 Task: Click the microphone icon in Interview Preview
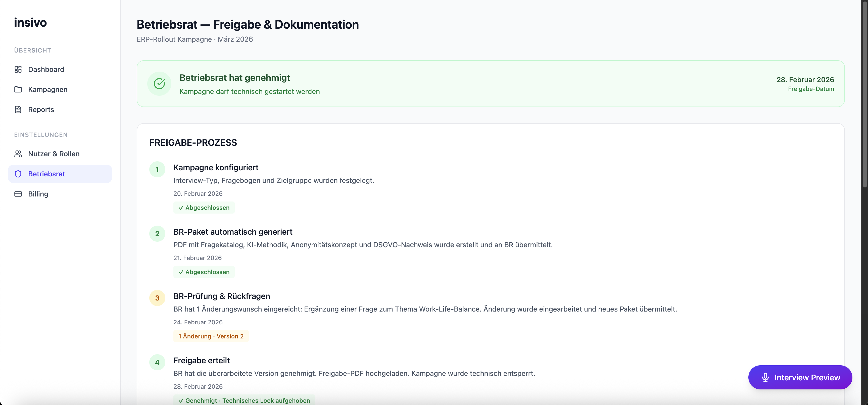tap(765, 377)
